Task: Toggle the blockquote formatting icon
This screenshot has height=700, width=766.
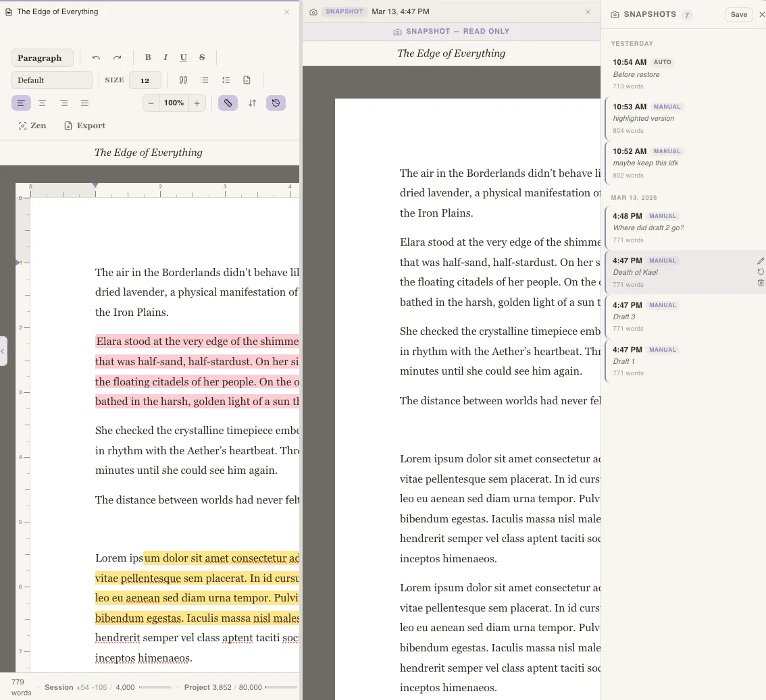Action: (184, 80)
